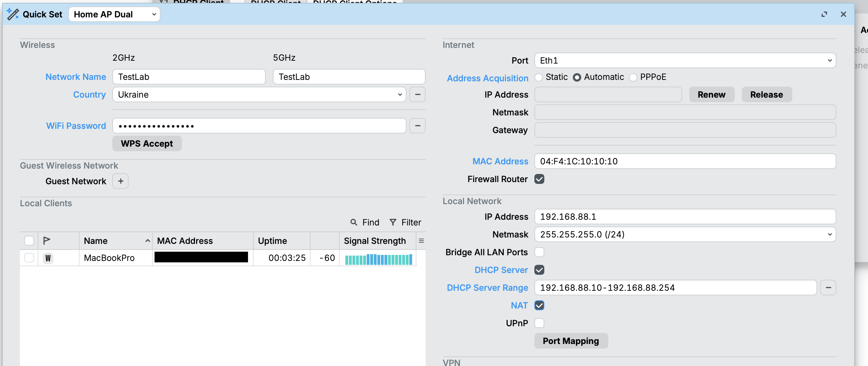Remove the Country field with minus button
Screen dimensions: 868x366
coord(417,94)
